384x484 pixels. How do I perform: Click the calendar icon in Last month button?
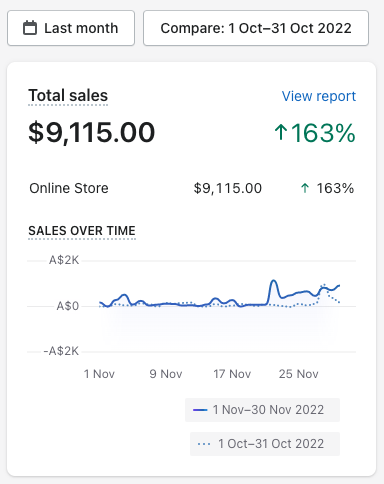click(x=30, y=28)
